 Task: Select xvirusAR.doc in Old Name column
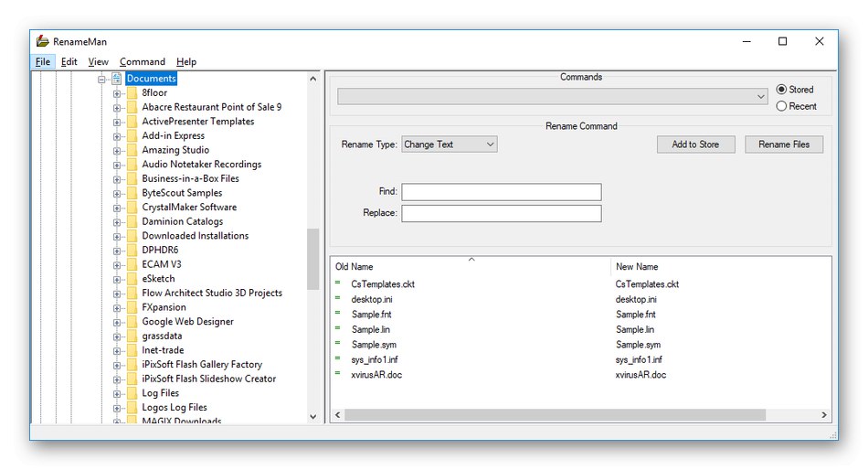[376, 375]
